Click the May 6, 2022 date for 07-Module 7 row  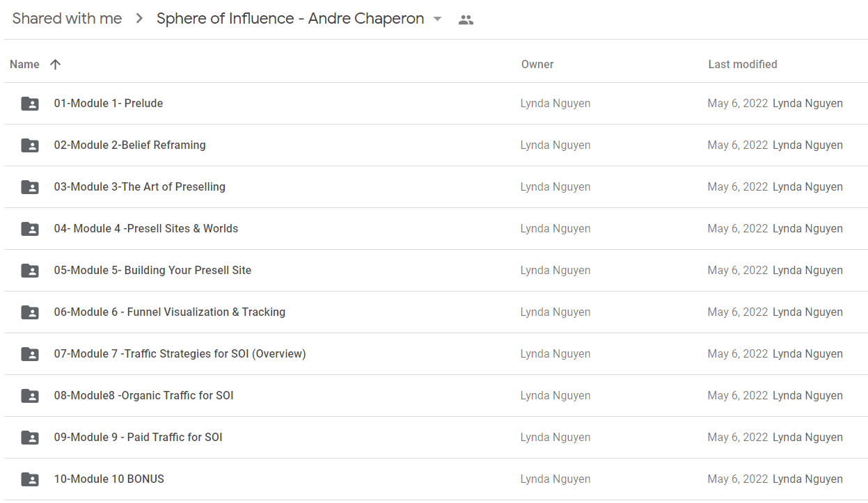pyautogui.click(x=738, y=353)
